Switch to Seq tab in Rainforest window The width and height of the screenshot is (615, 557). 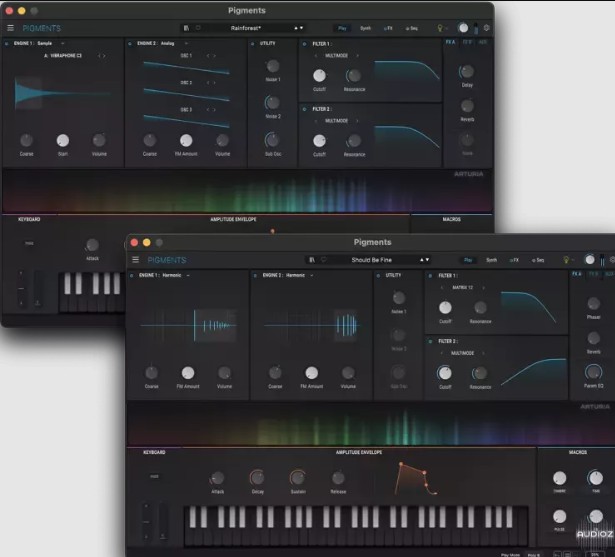(411, 28)
